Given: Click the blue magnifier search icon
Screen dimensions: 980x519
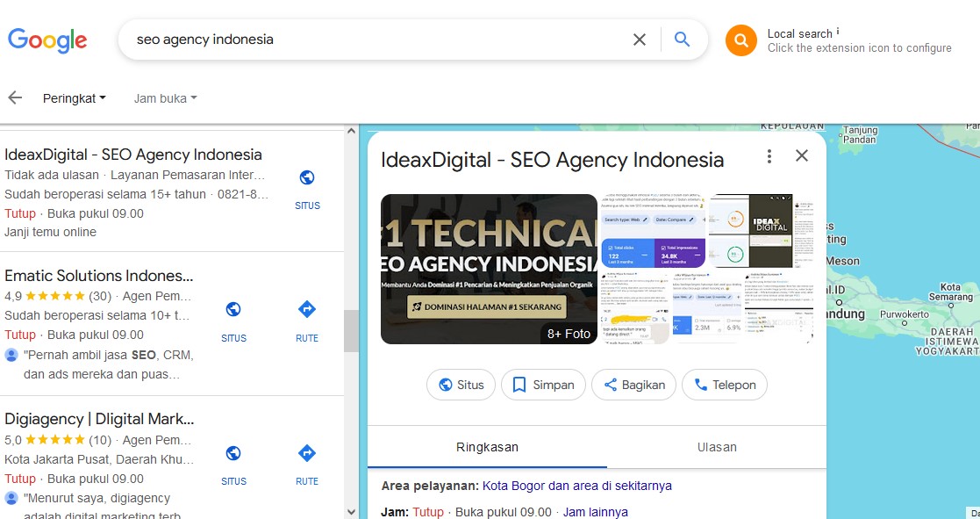Looking at the screenshot, I should click(682, 40).
